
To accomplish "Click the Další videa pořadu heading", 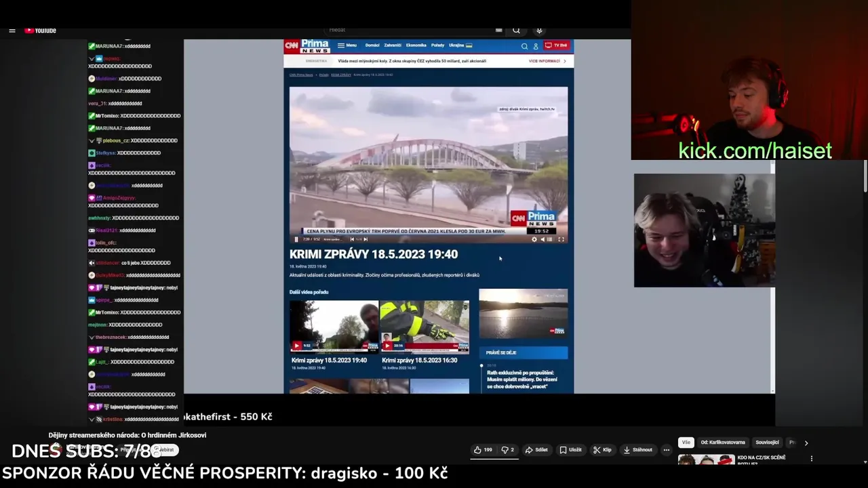I will 309,292.
